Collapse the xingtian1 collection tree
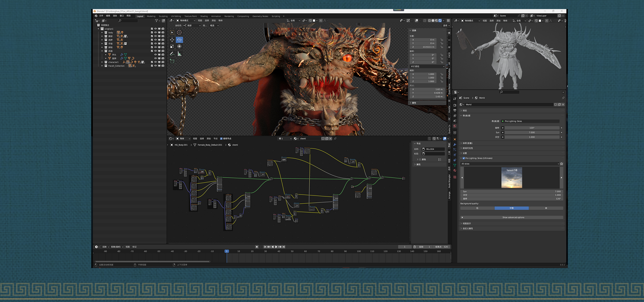The image size is (644, 302). tap(99, 29)
